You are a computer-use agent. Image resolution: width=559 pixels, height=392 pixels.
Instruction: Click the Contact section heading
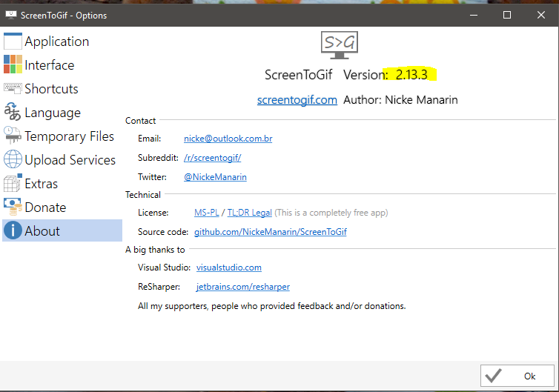tap(140, 121)
